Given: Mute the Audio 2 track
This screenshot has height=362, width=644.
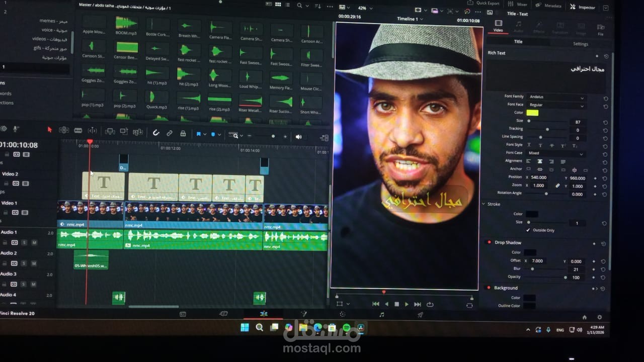Looking at the screenshot, I should (x=34, y=263).
